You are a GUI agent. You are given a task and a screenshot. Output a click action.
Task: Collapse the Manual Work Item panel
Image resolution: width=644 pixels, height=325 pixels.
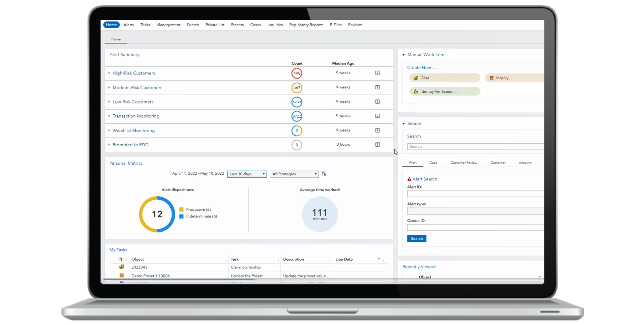[404, 55]
